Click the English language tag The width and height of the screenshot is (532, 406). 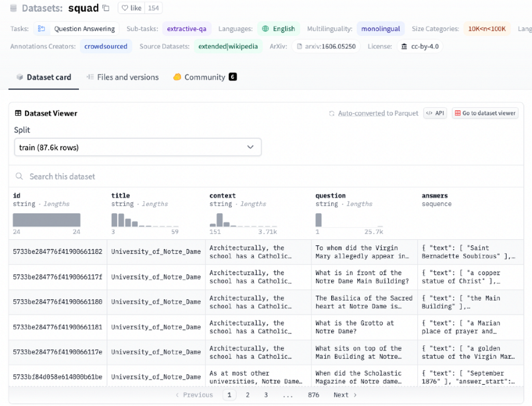point(278,29)
